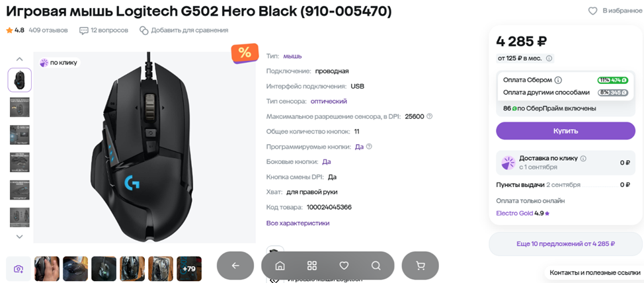Toggle Добавить для сравнения
The width and height of the screenshot is (644, 283).
point(184,30)
